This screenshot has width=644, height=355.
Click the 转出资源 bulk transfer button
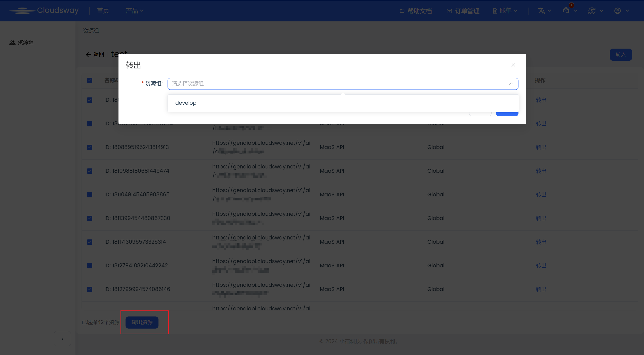point(142,322)
